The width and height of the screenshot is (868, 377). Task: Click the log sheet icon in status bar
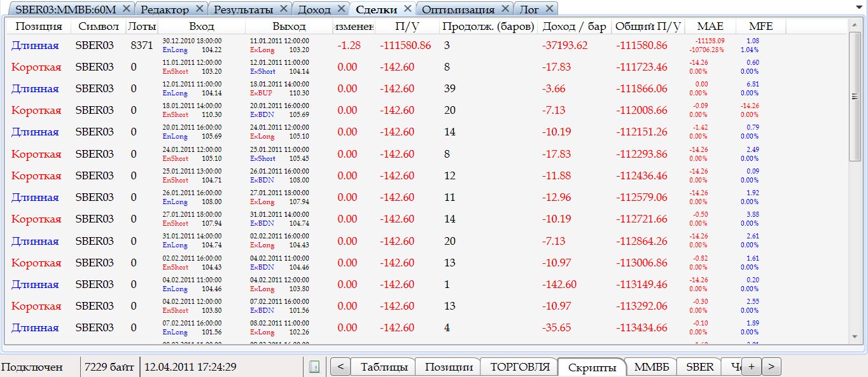[314, 367]
